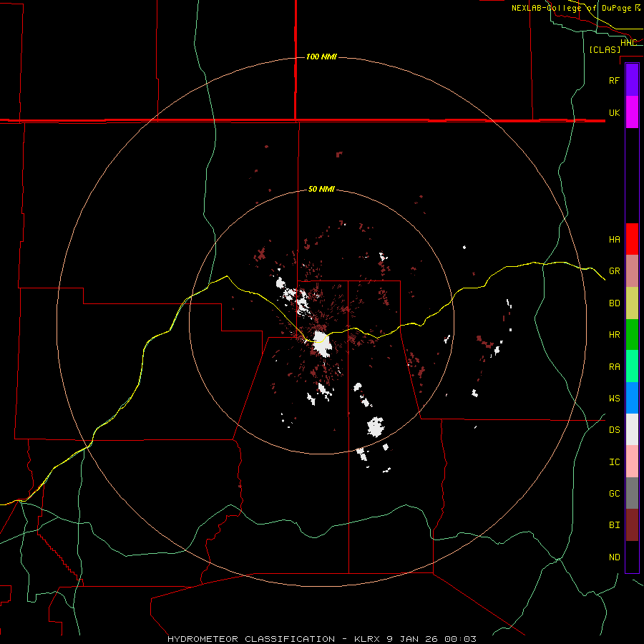Click the large white echo at radar center
644x644 pixels.
pyautogui.click(x=321, y=344)
